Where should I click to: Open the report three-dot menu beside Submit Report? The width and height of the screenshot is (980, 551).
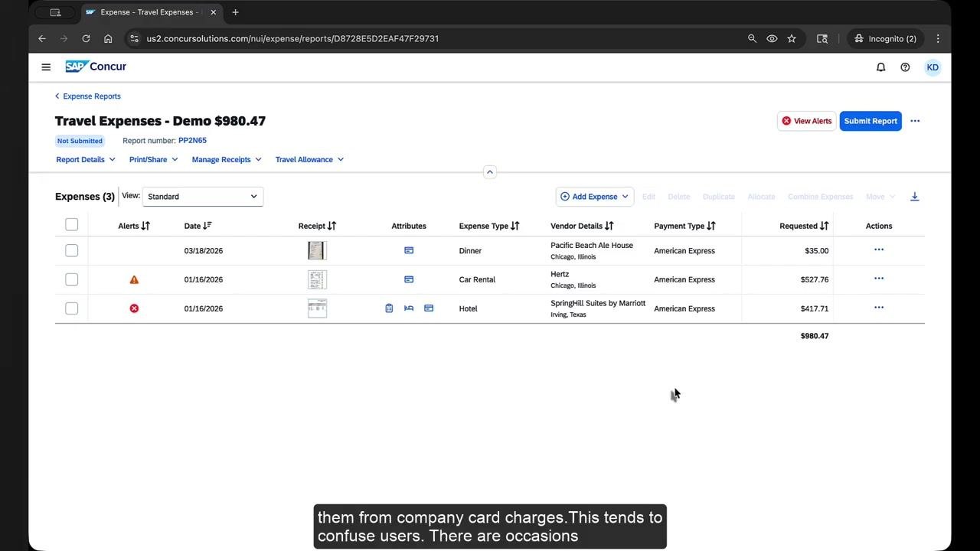(x=915, y=121)
